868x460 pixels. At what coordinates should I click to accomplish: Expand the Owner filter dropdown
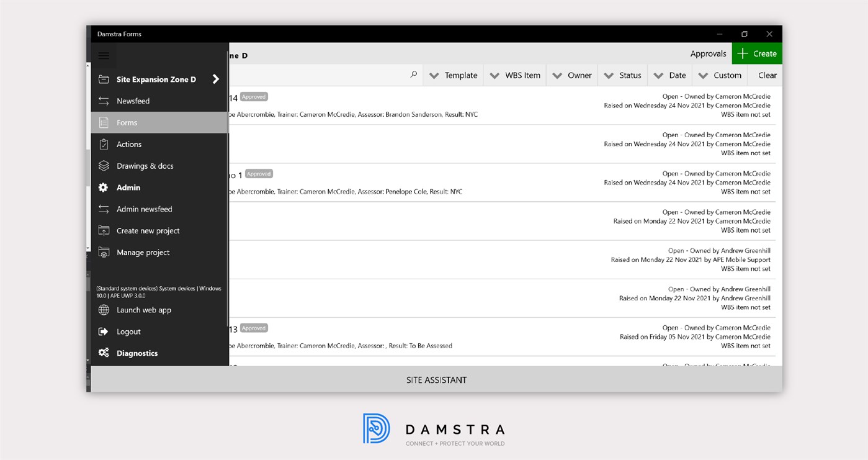point(571,75)
